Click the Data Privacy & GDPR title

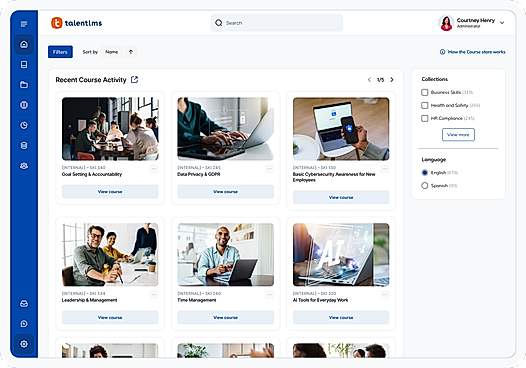click(x=199, y=174)
